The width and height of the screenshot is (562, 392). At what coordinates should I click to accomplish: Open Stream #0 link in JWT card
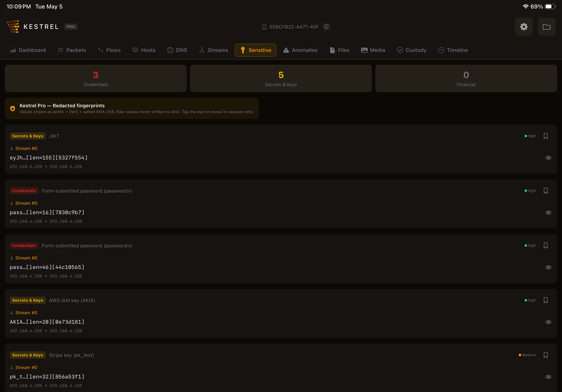[x=23, y=149]
